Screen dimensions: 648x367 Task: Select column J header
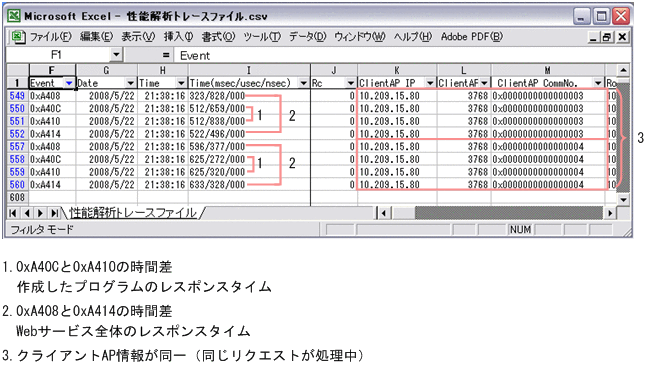click(334, 70)
